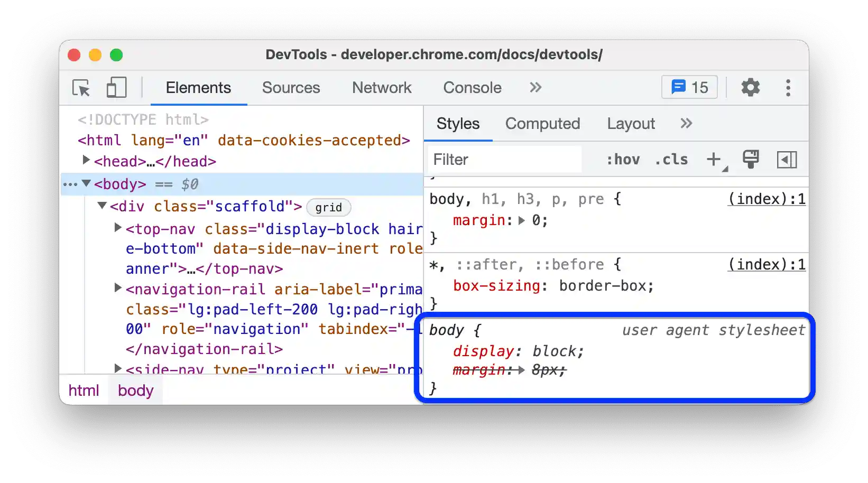Toggle the device toolbar
This screenshot has width=868, height=483.
click(116, 87)
